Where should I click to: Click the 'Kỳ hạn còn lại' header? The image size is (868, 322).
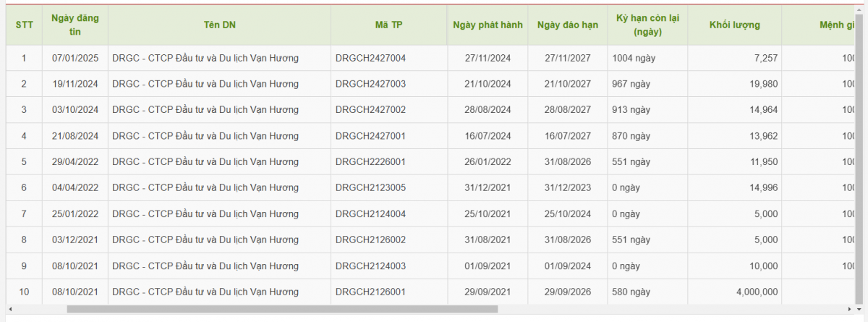point(647,25)
